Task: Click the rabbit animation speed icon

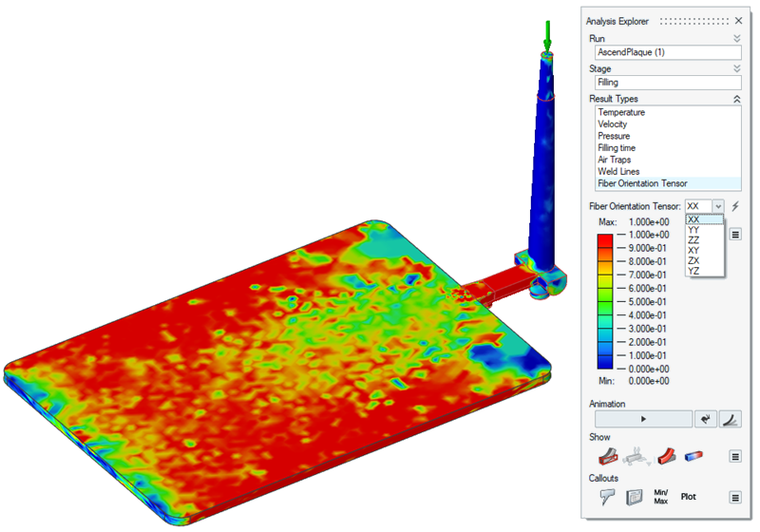Action: click(706, 419)
